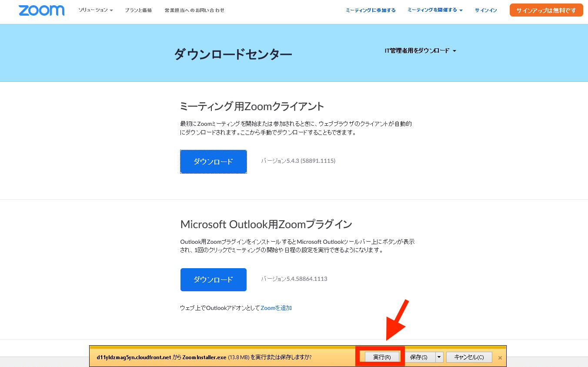
Task: Click ミーティングに参加する link
Action: click(x=371, y=10)
